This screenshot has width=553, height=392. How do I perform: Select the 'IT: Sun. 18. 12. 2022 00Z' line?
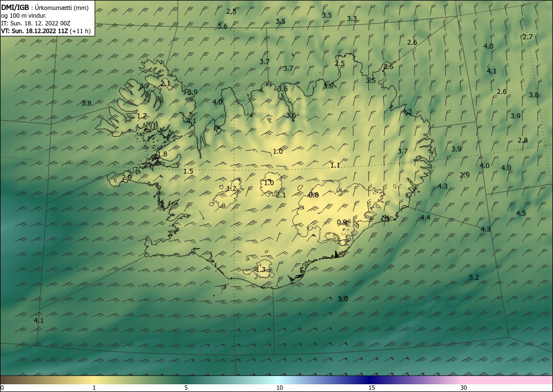pyautogui.click(x=35, y=23)
